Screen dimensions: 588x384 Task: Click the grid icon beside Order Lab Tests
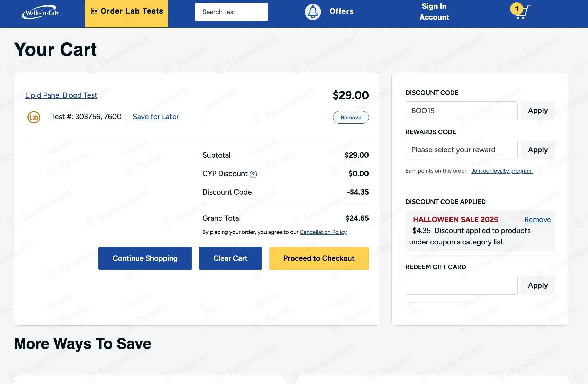pyautogui.click(x=94, y=11)
